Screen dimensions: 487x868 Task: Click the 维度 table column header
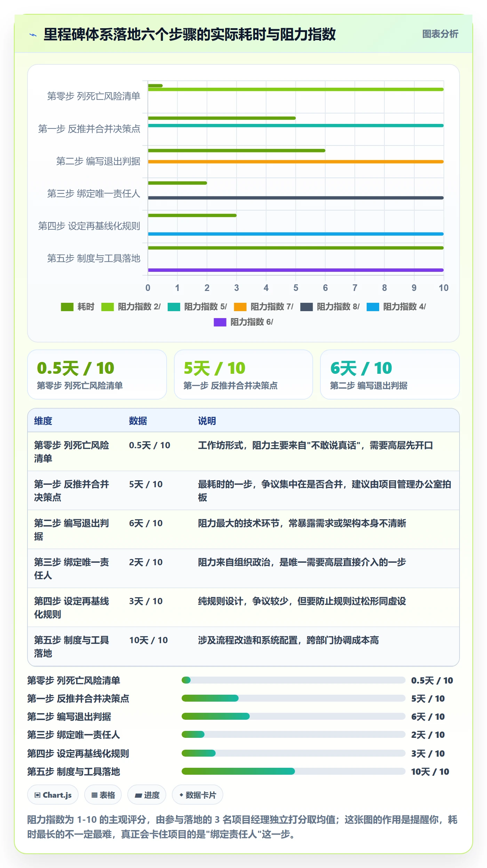(x=43, y=421)
